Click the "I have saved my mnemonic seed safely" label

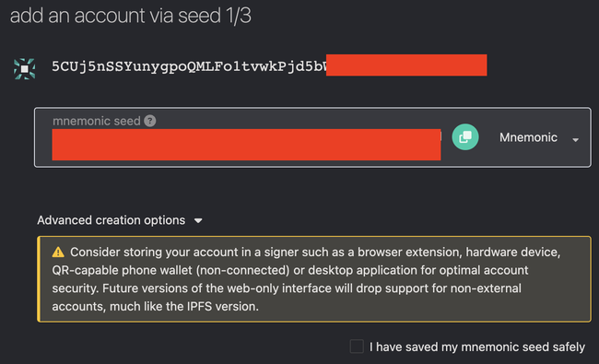(x=477, y=346)
